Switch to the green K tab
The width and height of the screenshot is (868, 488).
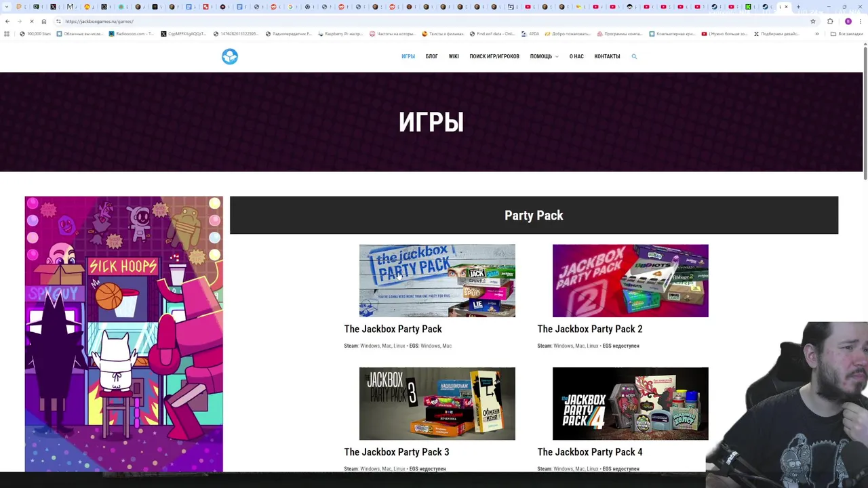coord(749,7)
